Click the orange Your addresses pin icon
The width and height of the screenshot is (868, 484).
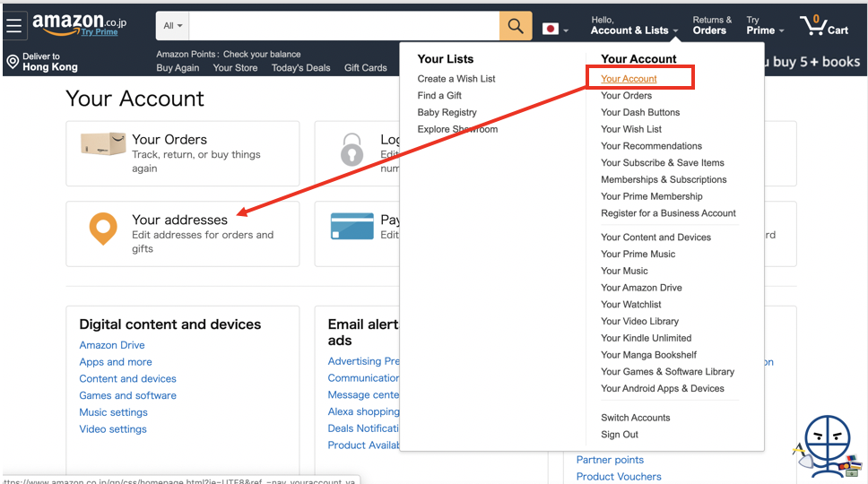[103, 229]
